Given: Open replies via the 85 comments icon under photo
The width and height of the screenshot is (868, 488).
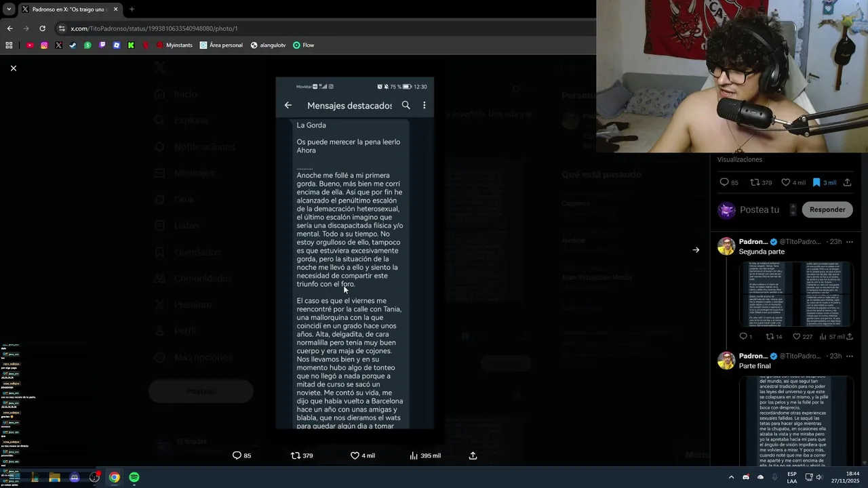Looking at the screenshot, I should click(x=242, y=455).
